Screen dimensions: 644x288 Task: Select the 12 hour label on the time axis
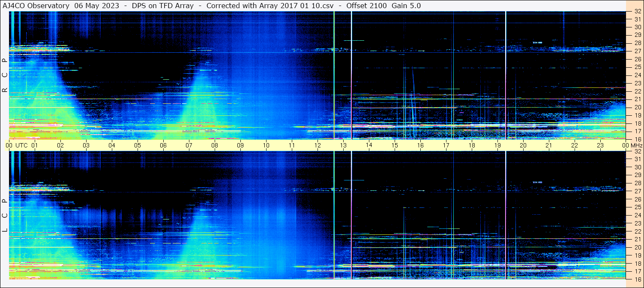coord(318,145)
